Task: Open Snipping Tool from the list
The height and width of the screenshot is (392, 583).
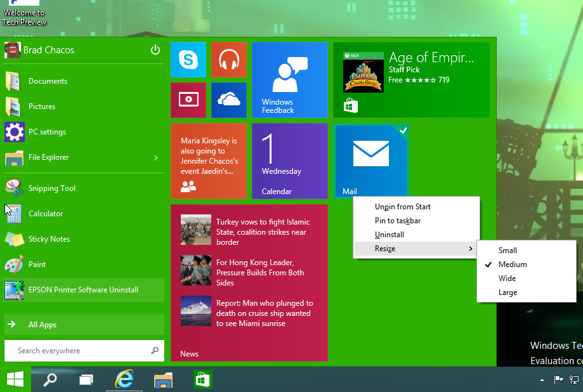Action: pos(52,188)
